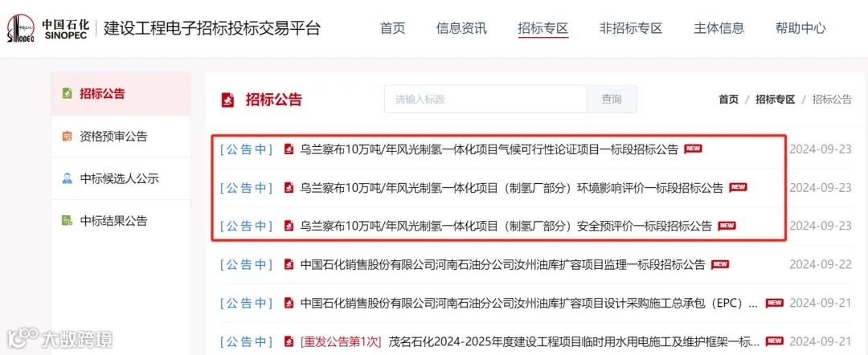
Task: Click NEW badge on 茂名石化 row
Action: coord(775,341)
